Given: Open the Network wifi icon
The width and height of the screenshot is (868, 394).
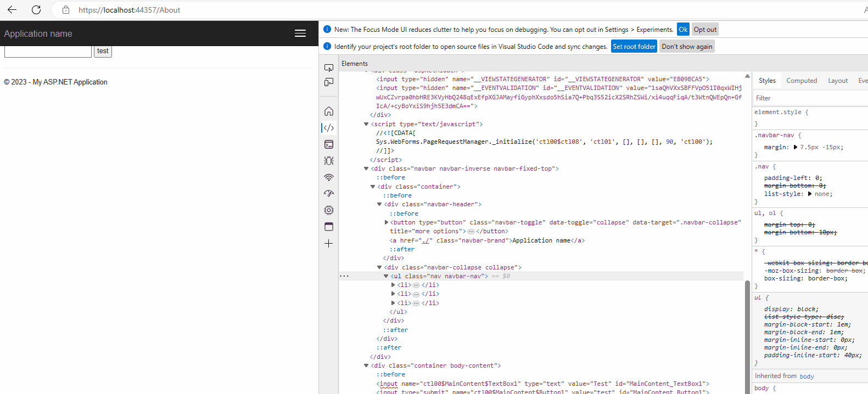Looking at the screenshot, I should tap(329, 177).
